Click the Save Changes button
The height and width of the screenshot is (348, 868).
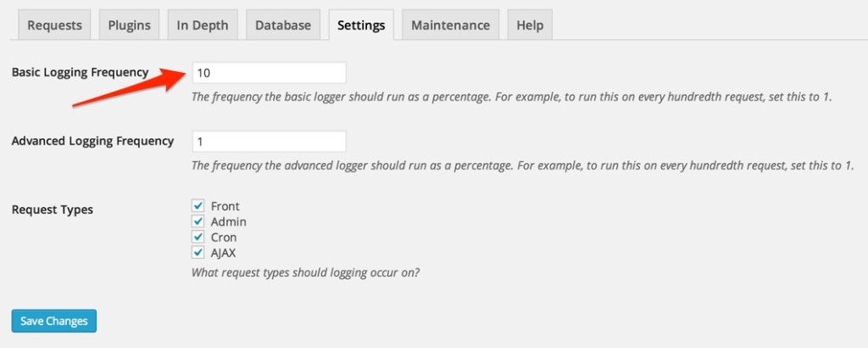tap(54, 321)
